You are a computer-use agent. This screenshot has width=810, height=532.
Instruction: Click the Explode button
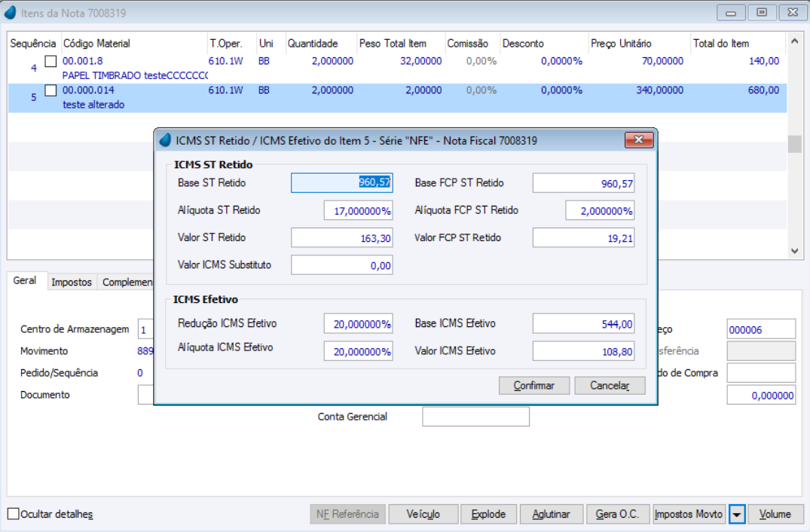(489, 515)
